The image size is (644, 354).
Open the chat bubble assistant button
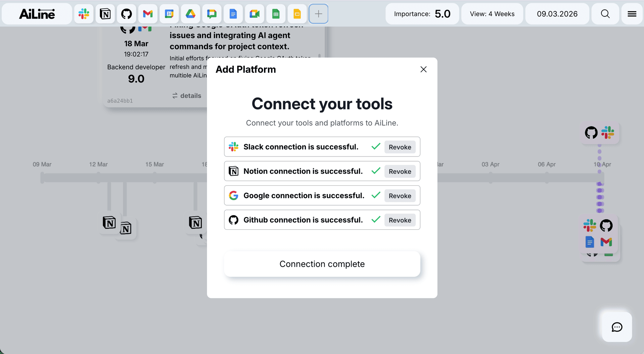617,327
